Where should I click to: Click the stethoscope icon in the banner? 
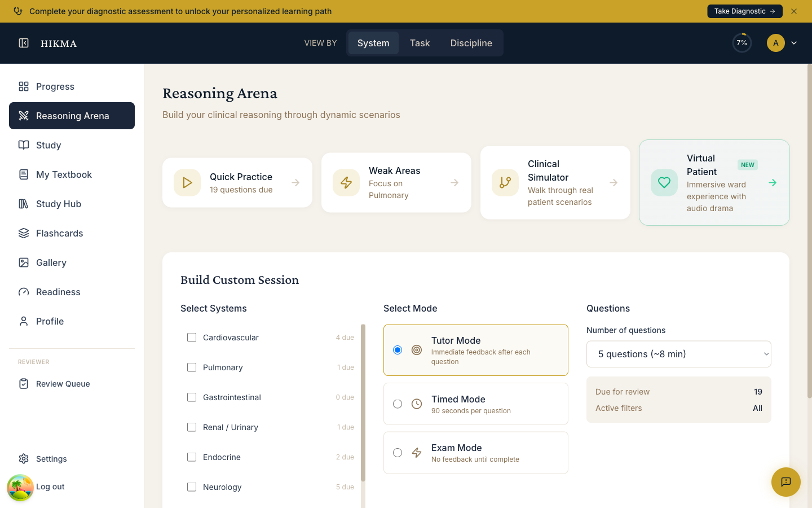(18, 11)
